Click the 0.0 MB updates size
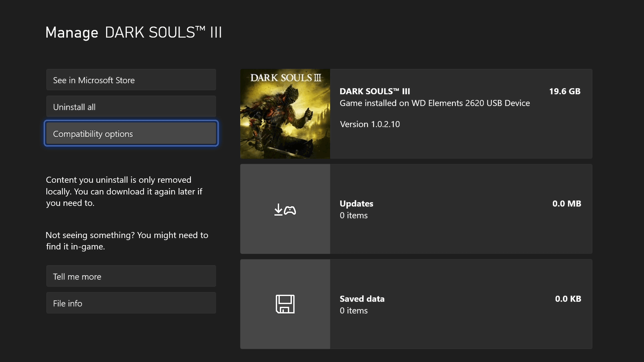 567,204
